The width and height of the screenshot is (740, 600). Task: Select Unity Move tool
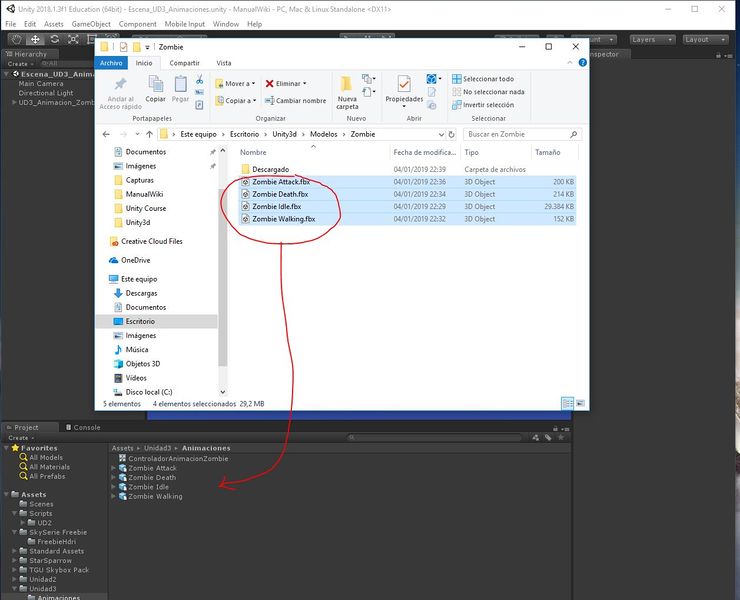click(35, 39)
